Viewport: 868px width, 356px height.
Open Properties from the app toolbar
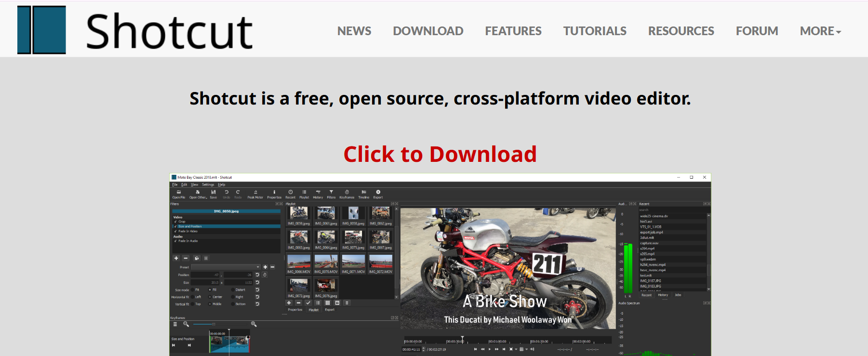(274, 194)
